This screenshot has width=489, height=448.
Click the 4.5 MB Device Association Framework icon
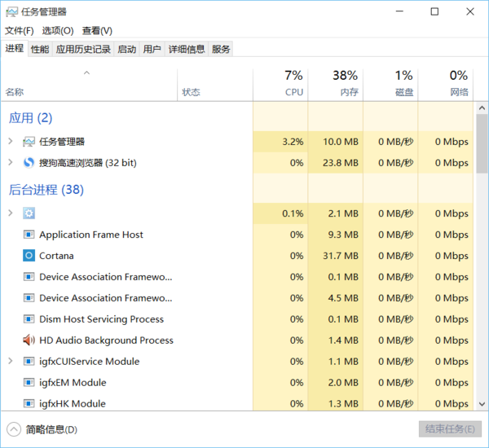coord(29,298)
